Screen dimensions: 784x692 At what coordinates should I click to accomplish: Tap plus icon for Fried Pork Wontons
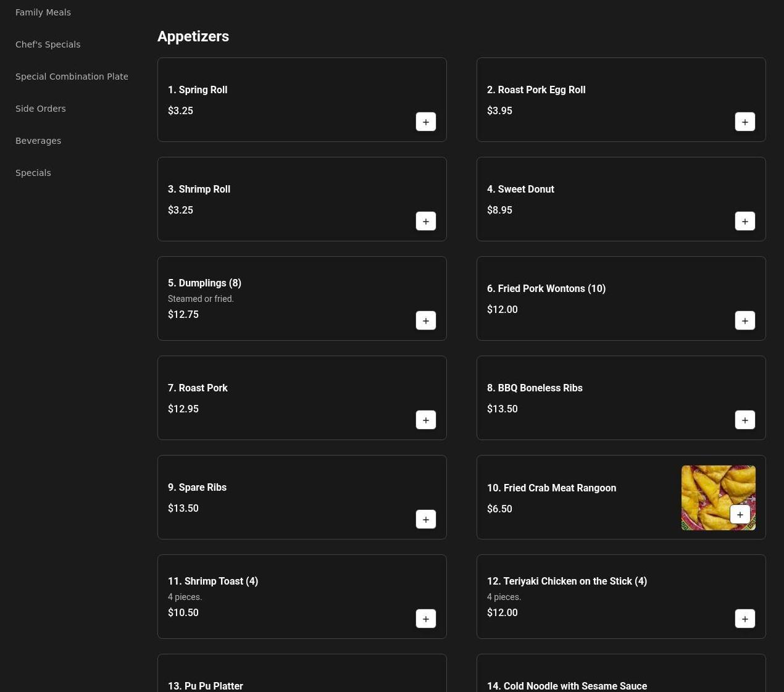[x=744, y=321]
